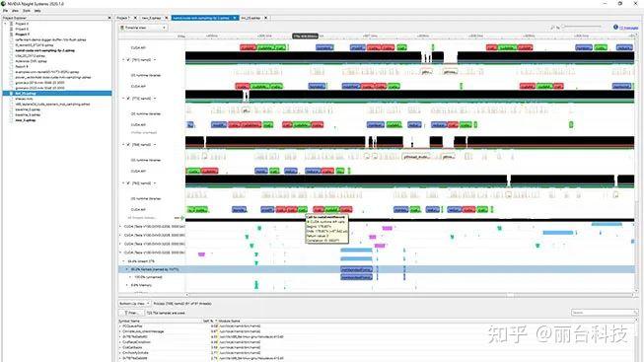Select the bold hamd-cuda-nvtx-sampling report in explorer
Viewport: 644px width, 362px height.
pyautogui.click(x=44, y=50)
